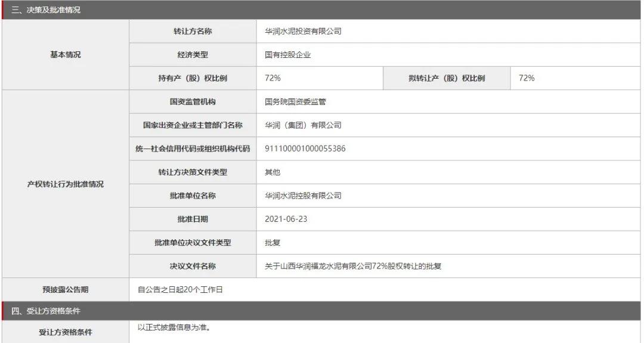
Task: Click the 预披露公告期 label cell
Action: pyautogui.click(x=65, y=290)
